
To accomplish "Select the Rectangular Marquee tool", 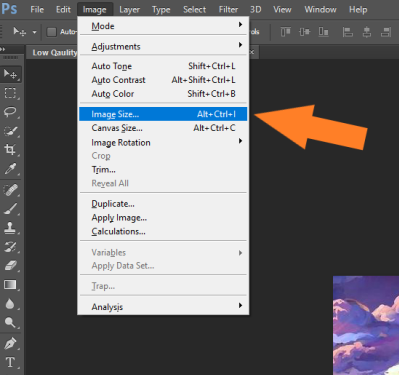I will [11, 93].
